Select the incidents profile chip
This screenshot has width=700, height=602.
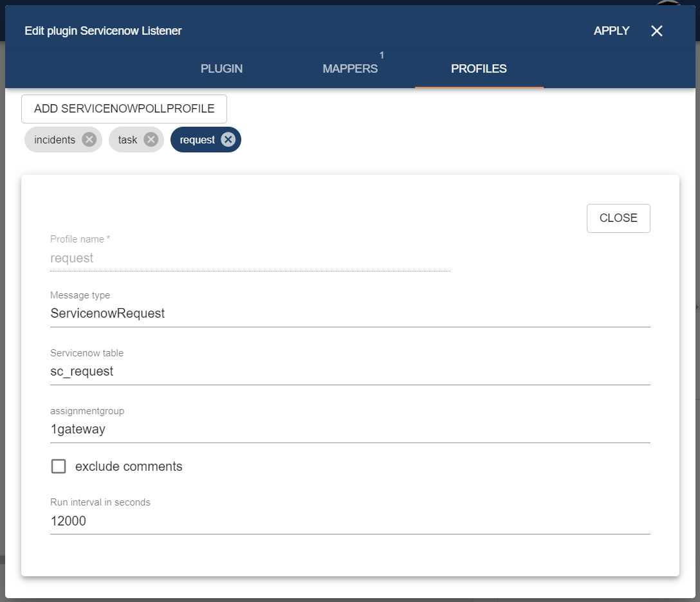[55, 140]
